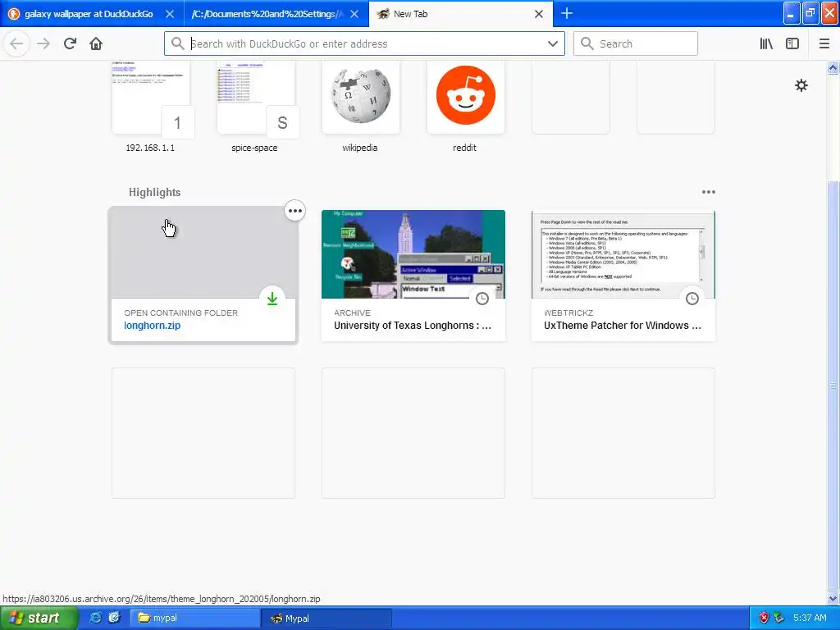Click the WEBTRICKZ card thumbnail image

coord(623,254)
